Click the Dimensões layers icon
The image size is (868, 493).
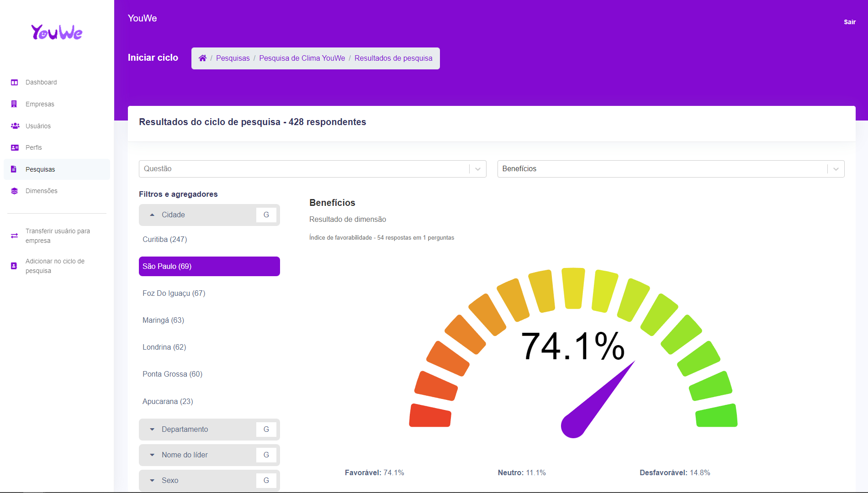click(x=15, y=191)
